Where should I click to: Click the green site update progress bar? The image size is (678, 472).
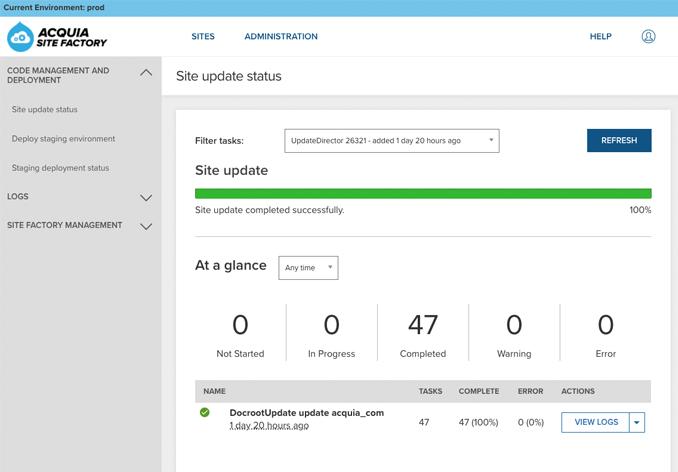pyautogui.click(x=422, y=194)
